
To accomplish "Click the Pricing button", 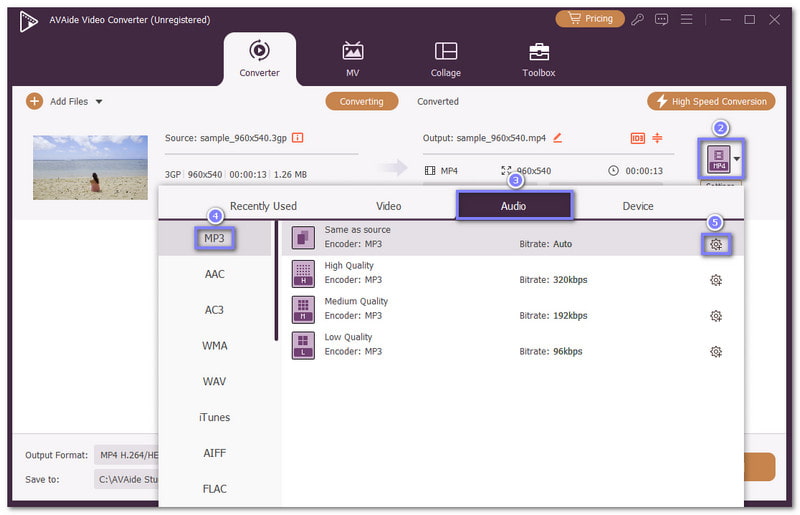I will pos(590,19).
